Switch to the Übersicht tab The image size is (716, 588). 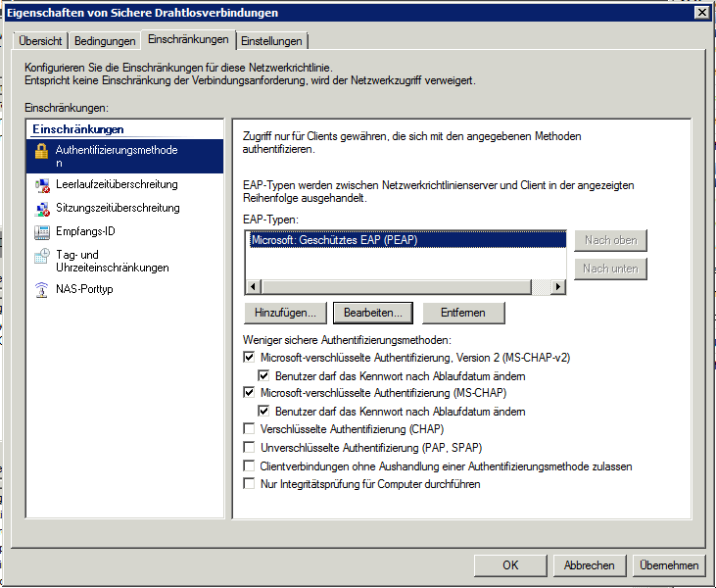coord(40,41)
